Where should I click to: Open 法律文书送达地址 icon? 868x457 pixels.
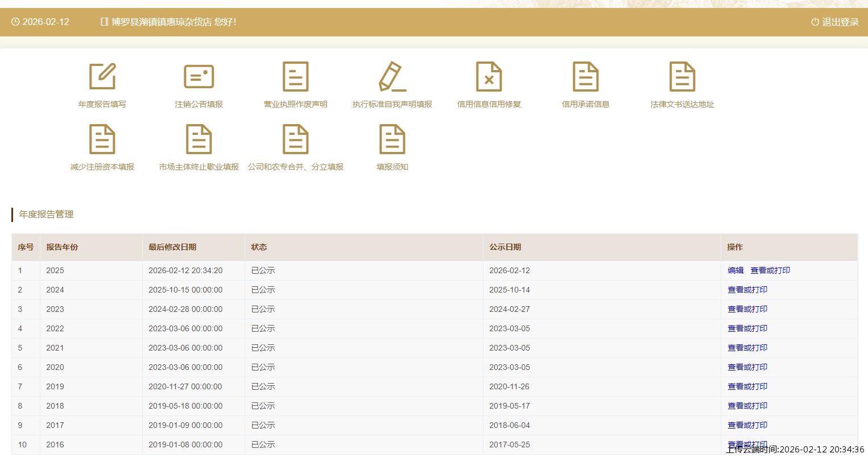click(x=682, y=77)
